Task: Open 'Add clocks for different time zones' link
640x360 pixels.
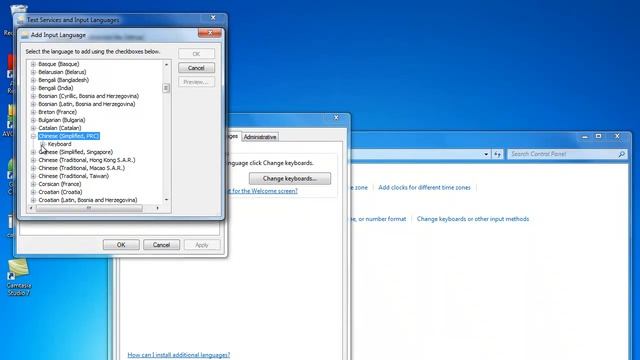Action: [x=424, y=187]
